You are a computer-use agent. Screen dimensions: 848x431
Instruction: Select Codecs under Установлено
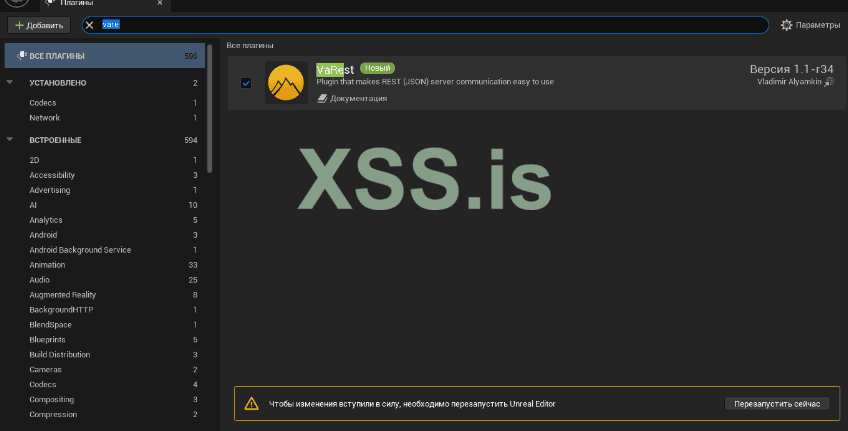click(43, 103)
